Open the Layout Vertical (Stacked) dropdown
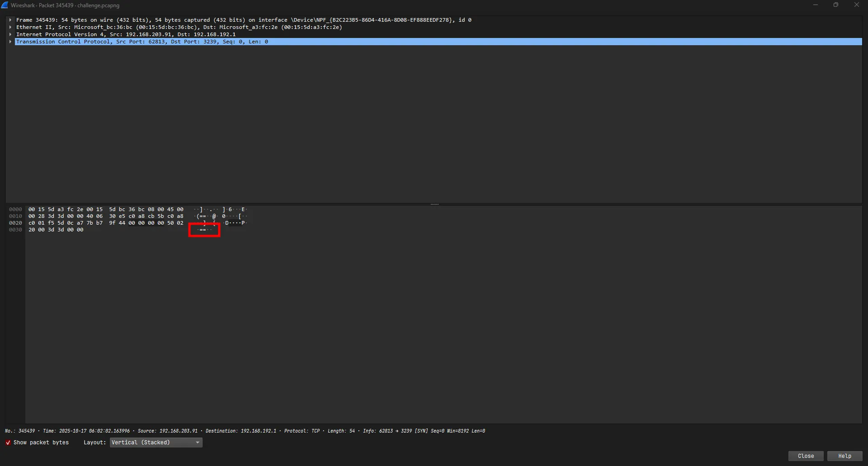 coord(156,442)
